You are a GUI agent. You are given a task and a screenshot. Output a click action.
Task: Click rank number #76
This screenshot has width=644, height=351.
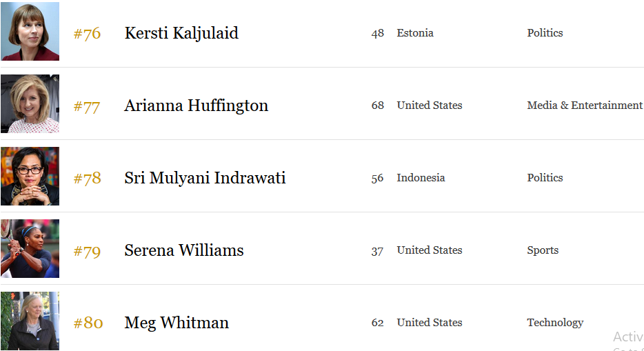pyautogui.click(x=87, y=34)
